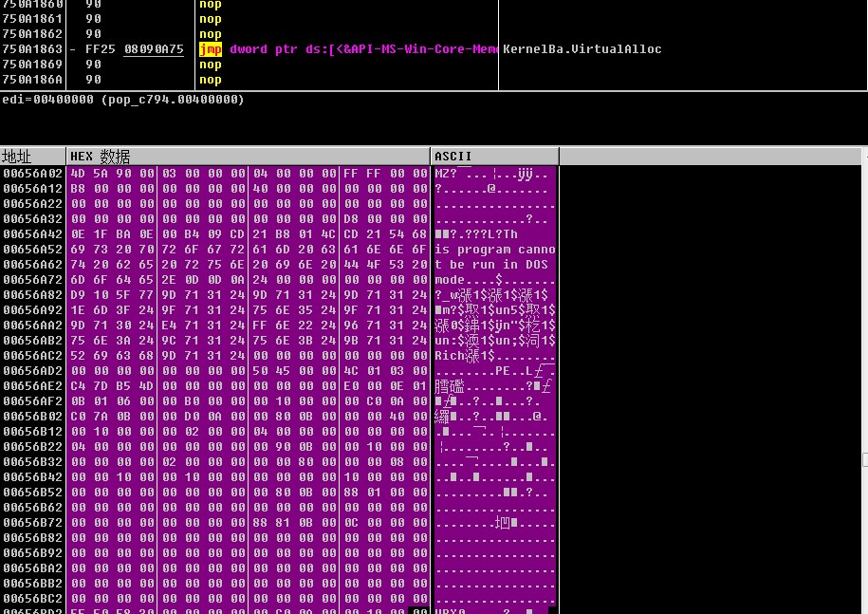Click the 4D hex byte at dump start
This screenshot has height=614, width=868.
click(x=78, y=174)
